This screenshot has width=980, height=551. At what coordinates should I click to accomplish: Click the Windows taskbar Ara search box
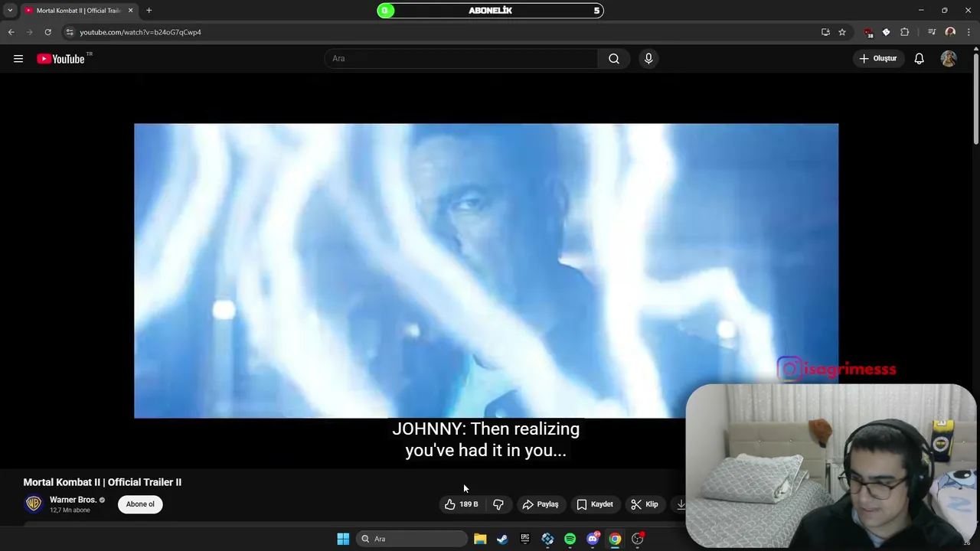(413, 539)
